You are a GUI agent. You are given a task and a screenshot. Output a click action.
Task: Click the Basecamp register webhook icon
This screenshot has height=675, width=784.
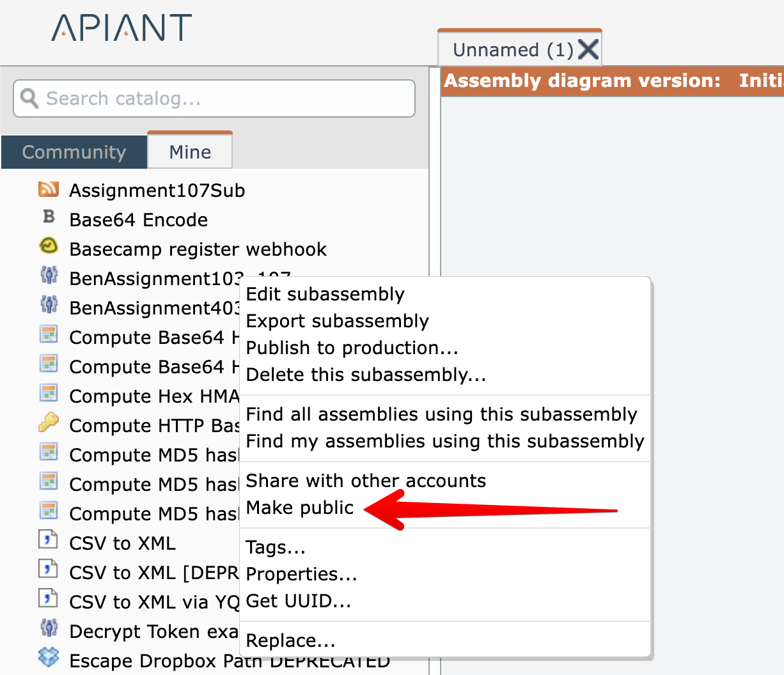coord(49,246)
